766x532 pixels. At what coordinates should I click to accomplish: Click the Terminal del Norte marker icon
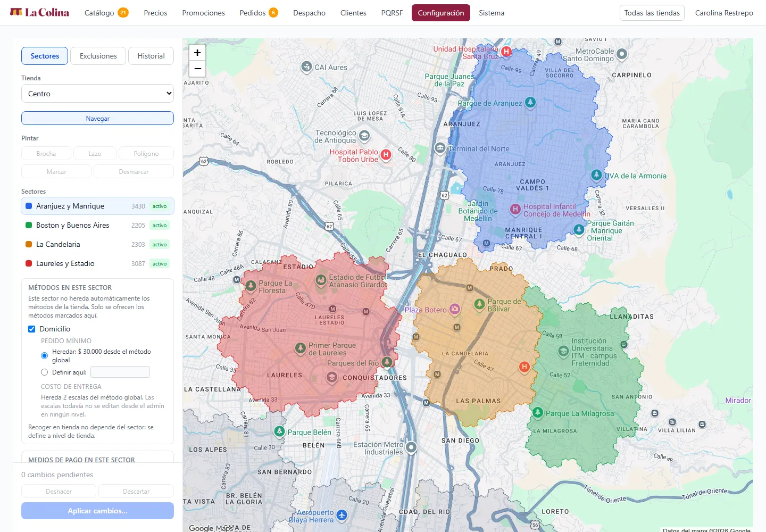click(440, 148)
